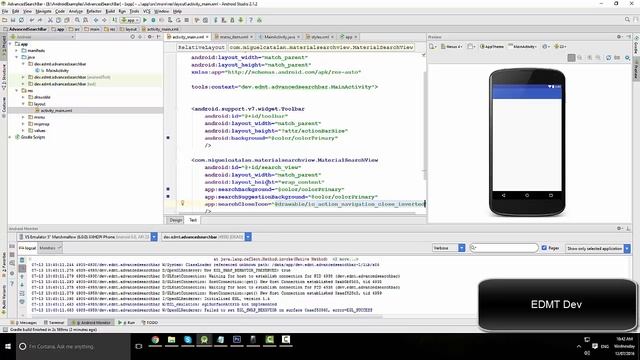This screenshot has height=360, width=640.
Task: Open the File menu
Action: point(5,11)
